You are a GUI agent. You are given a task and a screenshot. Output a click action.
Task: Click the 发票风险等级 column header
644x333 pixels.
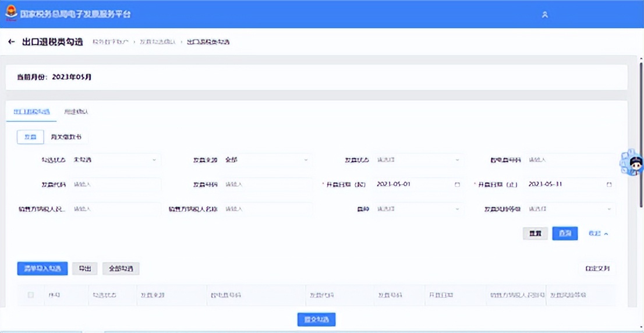pyautogui.click(x=568, y=295)
